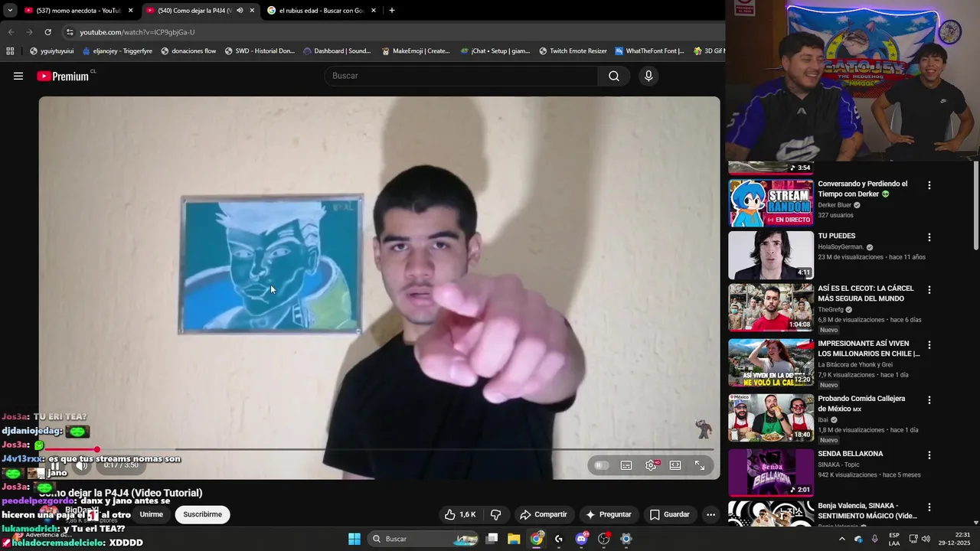Screen dimensions: 980x551
Task: Go back with browser back arrow
Action: (11, 32)
